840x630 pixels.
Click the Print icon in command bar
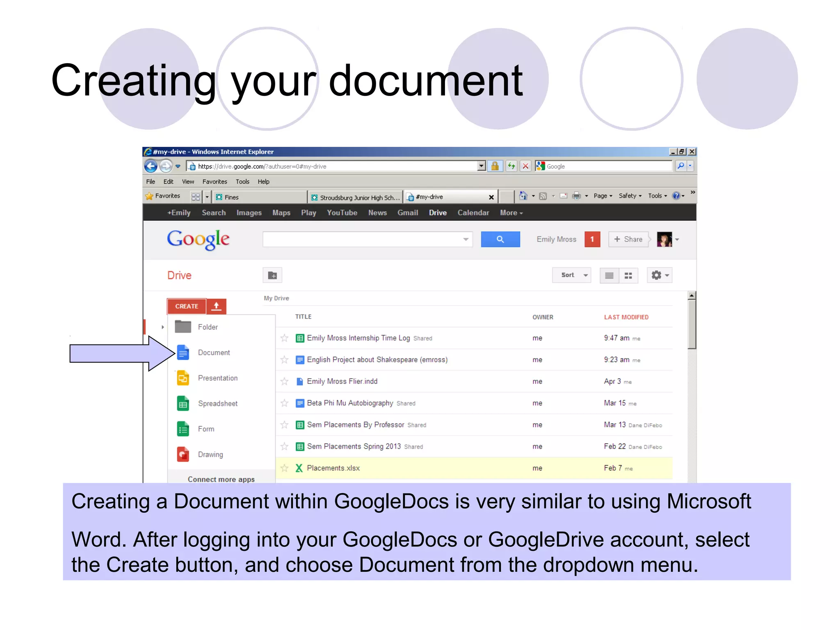coord(577,196)
